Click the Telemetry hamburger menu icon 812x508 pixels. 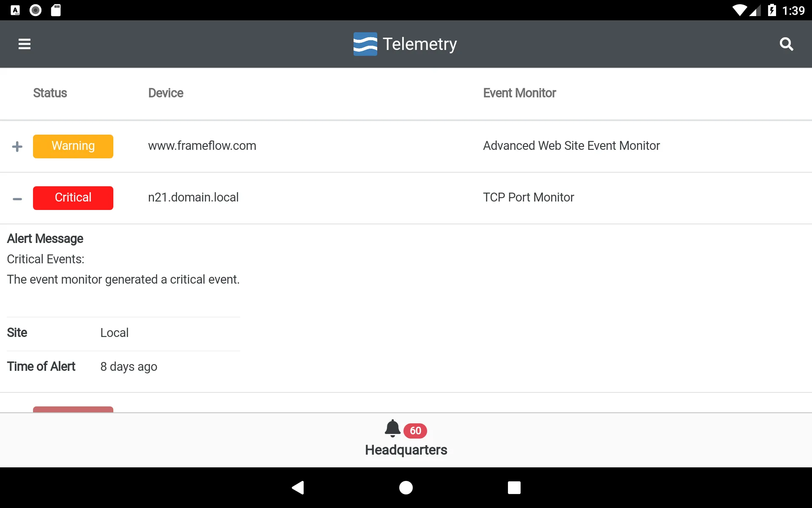click(25, 44)
